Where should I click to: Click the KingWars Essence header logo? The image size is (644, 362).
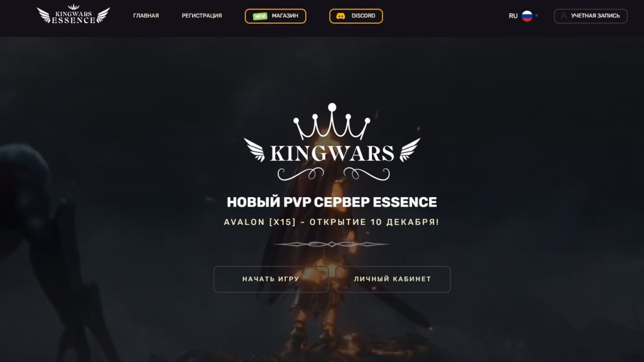73,14
